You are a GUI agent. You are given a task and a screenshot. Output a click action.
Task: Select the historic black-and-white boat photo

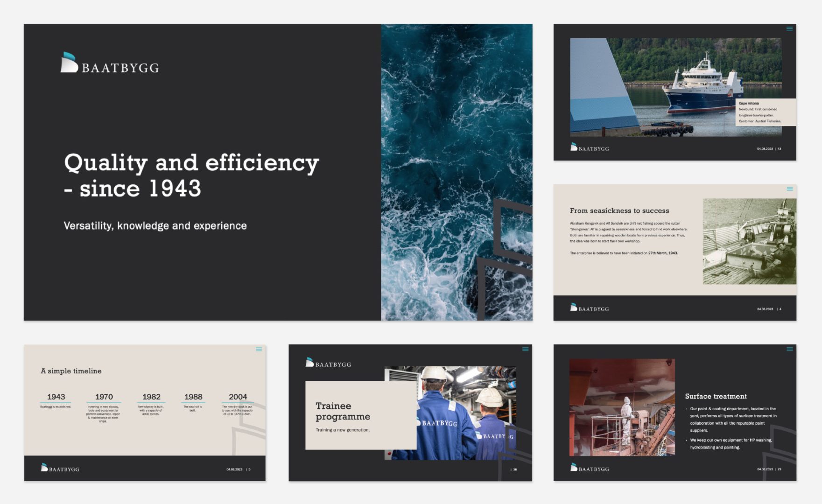coord(750,241)
